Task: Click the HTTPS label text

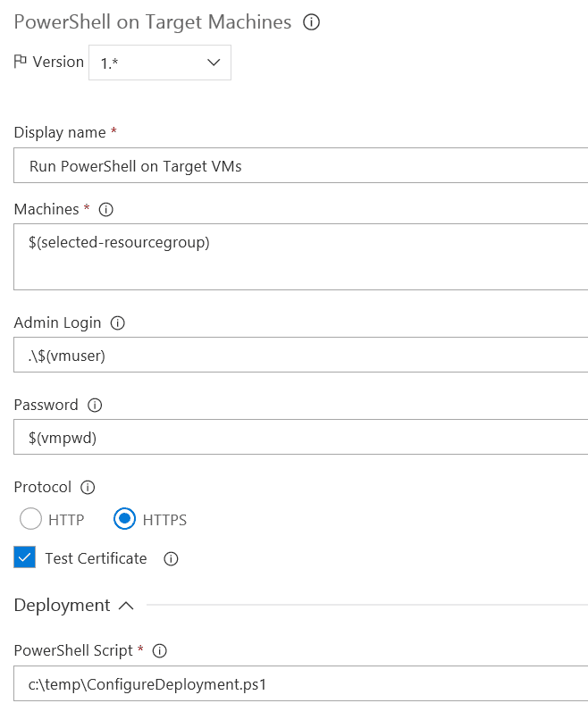Action: click(164, 520)
